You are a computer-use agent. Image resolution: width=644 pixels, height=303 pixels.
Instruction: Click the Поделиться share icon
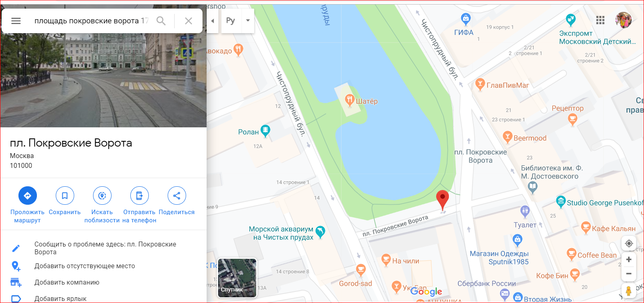[177, 196]
